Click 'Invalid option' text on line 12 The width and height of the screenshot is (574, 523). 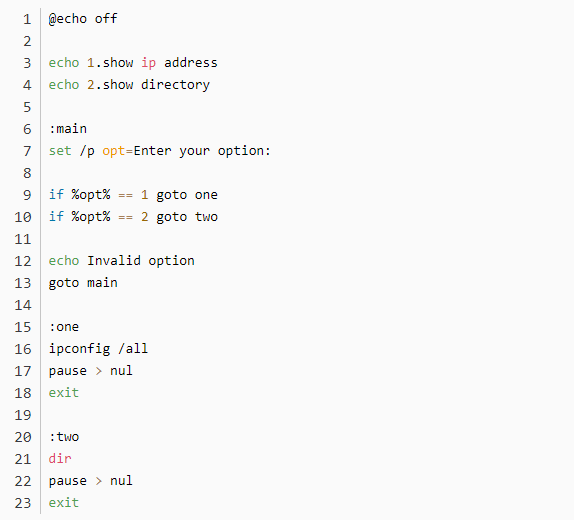coord(141,261)
